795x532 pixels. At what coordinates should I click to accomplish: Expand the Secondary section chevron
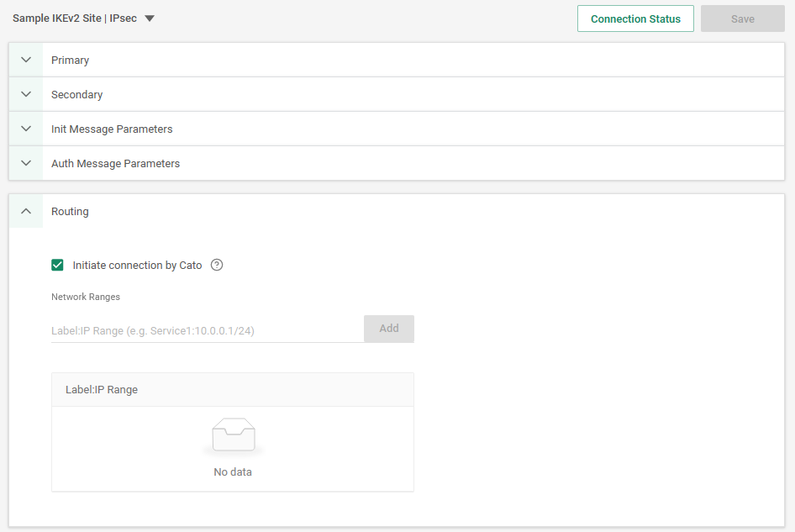tap(26, 95)
